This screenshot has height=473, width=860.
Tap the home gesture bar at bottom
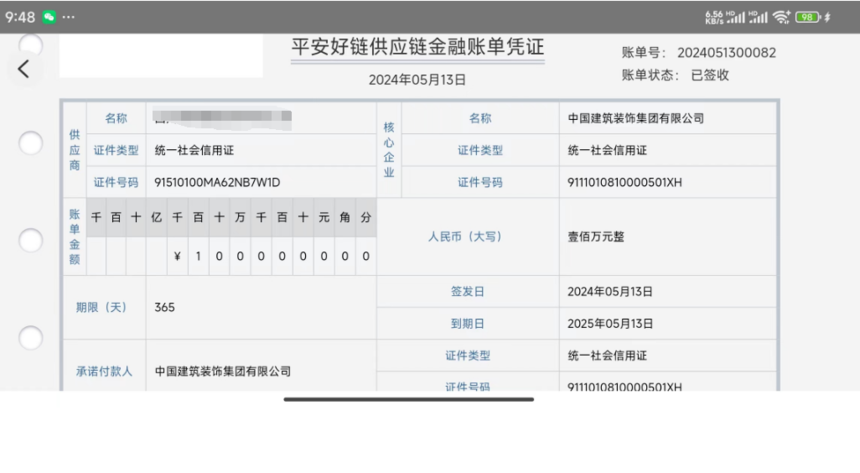409,399
